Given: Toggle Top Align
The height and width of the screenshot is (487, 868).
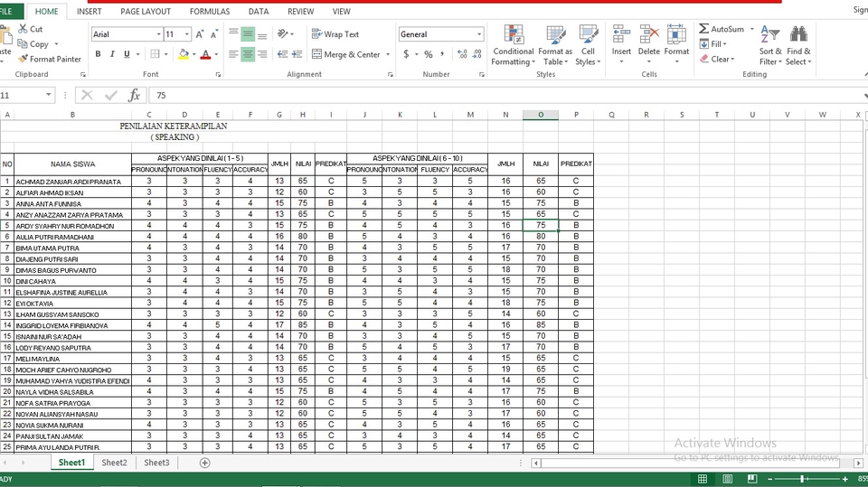Looking at the screenshot, I should 233,34.
